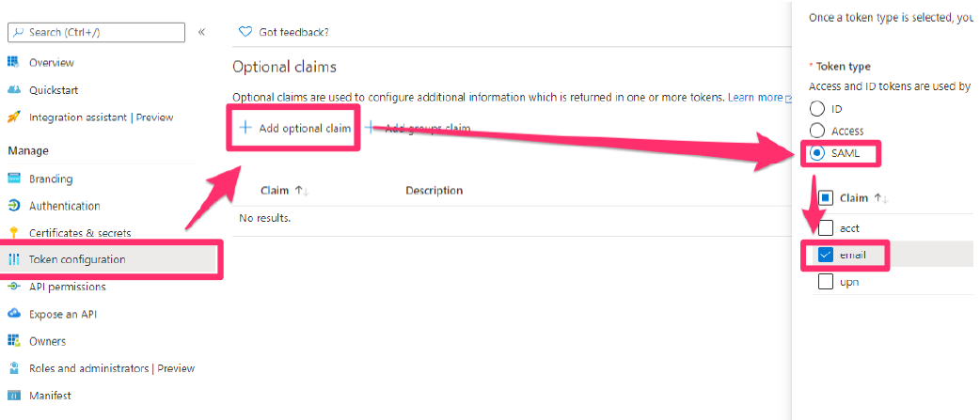The height and width of the screenshot is (420, 980).
Task: Sort the Claim column in main table
Action: 284,191
